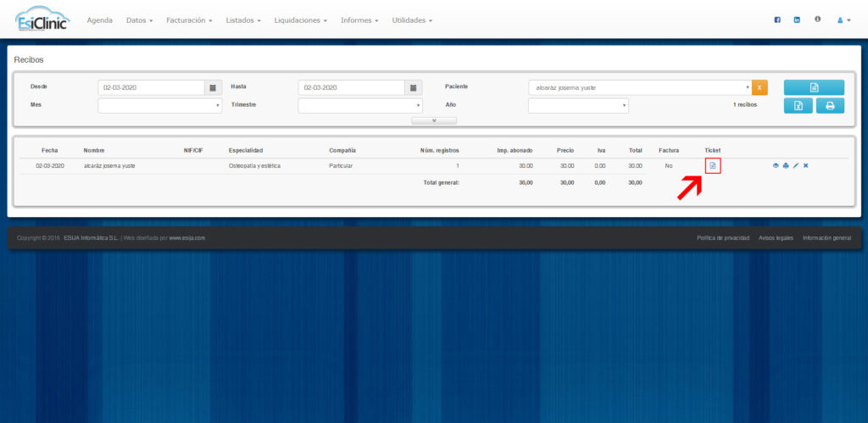Viewport: 868px width, 423px height.
Task: Open the calendar picker for Desde
Action: [x=213, y=87]
